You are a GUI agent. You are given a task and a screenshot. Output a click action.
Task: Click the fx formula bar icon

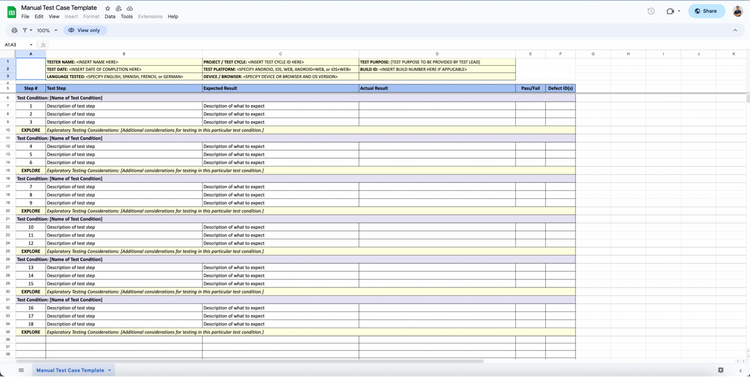[43, 44]
